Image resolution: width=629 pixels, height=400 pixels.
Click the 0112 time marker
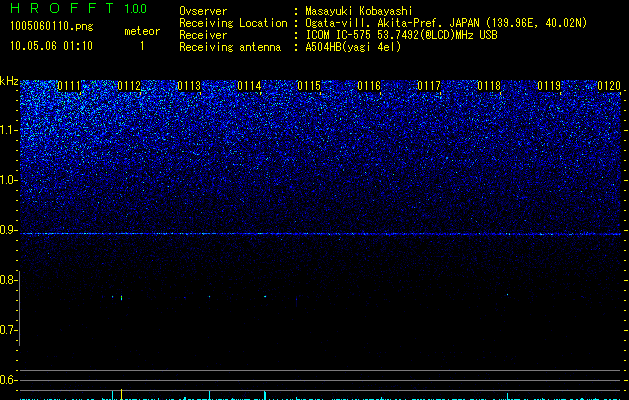point(129,86)
